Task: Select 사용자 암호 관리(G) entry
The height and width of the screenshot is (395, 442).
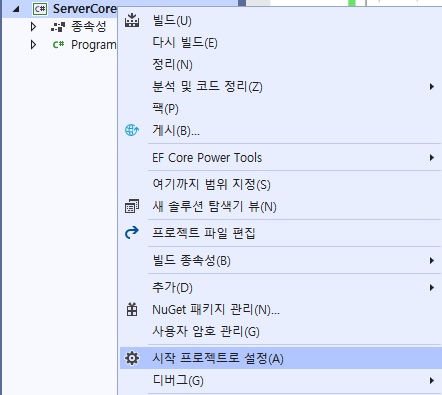Action: click(x=280, y=331)
